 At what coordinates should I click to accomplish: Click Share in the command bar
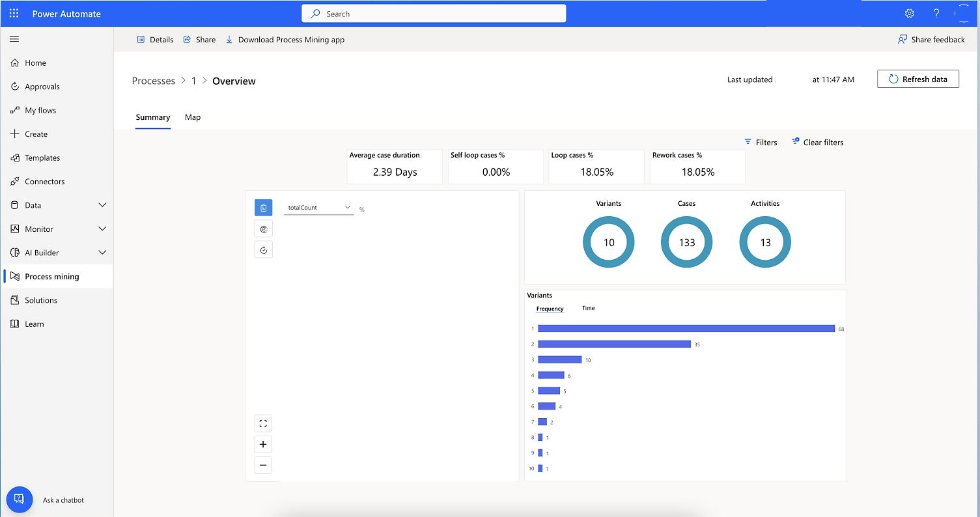199,40
